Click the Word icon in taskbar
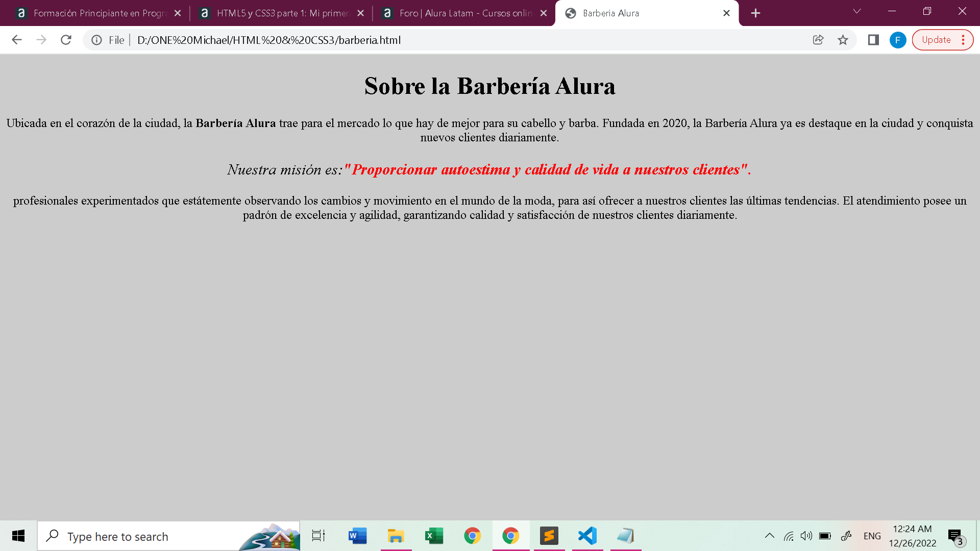 click(x=357, y=536)
